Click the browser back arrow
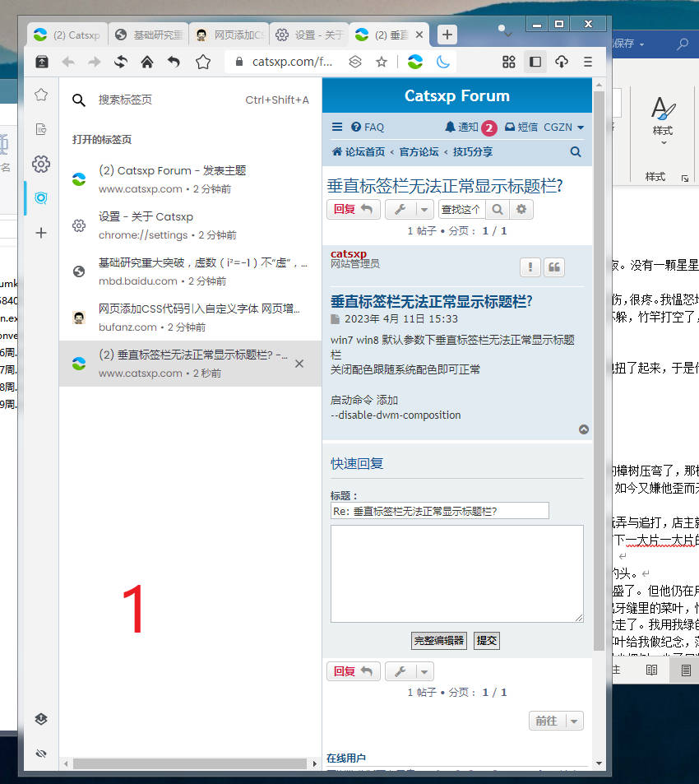Viewport: 699px width, 784px height. (68, 62)
